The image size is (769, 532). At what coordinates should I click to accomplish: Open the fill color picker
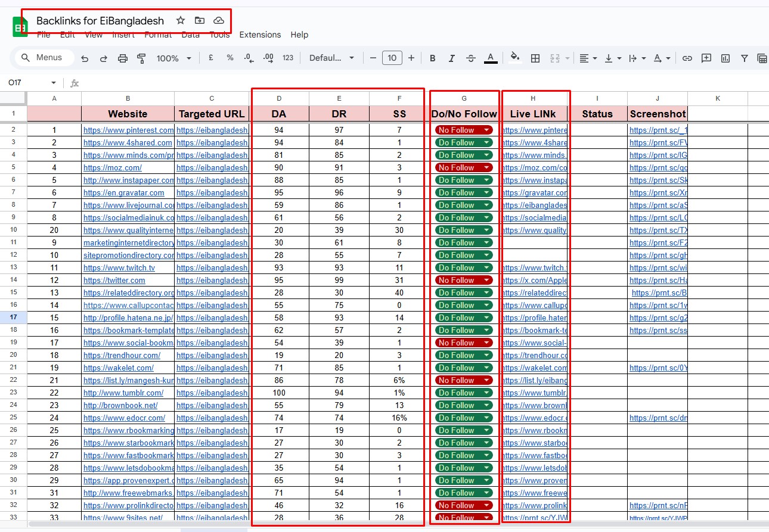[515, 58]
